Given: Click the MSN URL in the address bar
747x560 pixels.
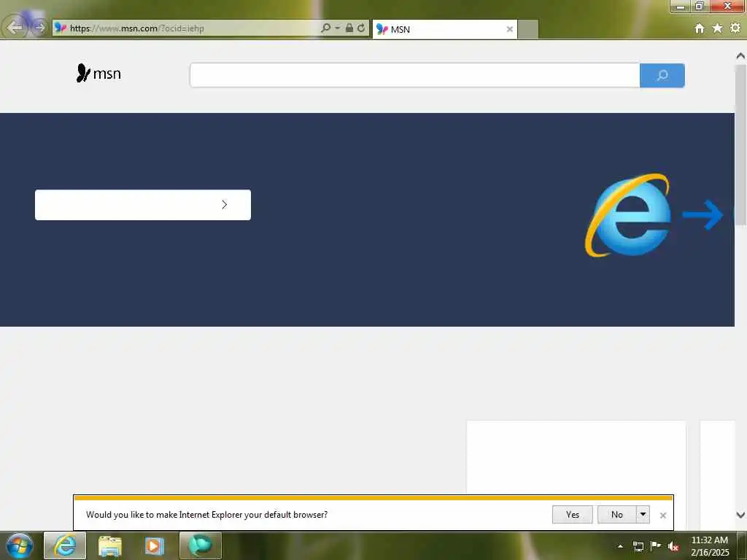Looking at the screenshot, I should 136,28.
